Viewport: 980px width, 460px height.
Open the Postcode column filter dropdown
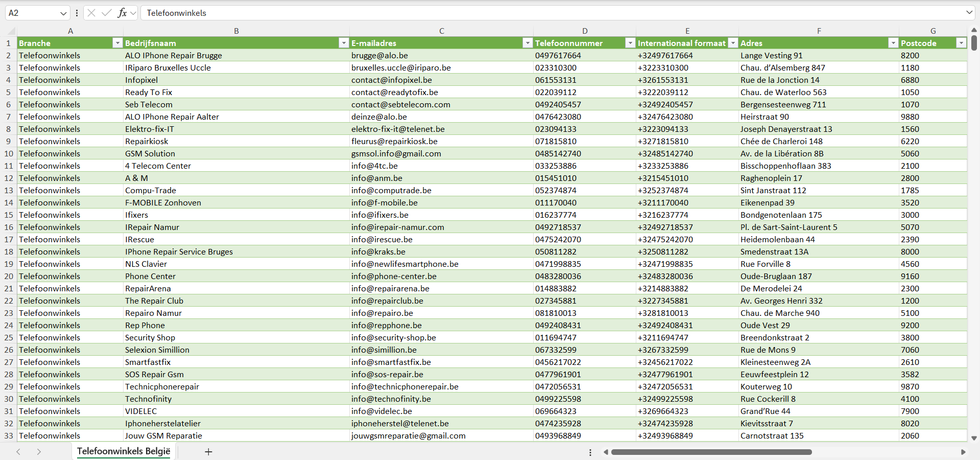[961, 43]
